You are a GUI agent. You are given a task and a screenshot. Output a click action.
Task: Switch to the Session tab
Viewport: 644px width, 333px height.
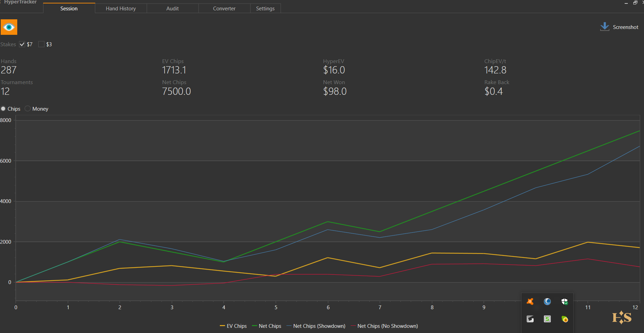[69, 8]
